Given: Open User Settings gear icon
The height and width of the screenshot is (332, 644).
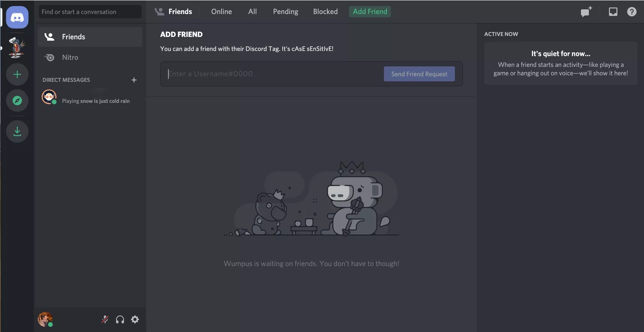Looking at the screenshot, I should click(x=135, y=319).
